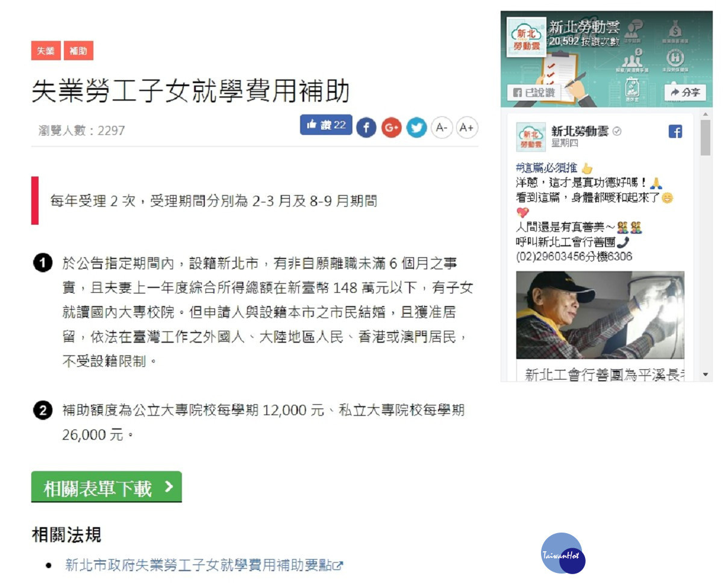This screenshot has width=723, height=588.
Task: Click the 分享 share button in widget
Action: (685, 92)
